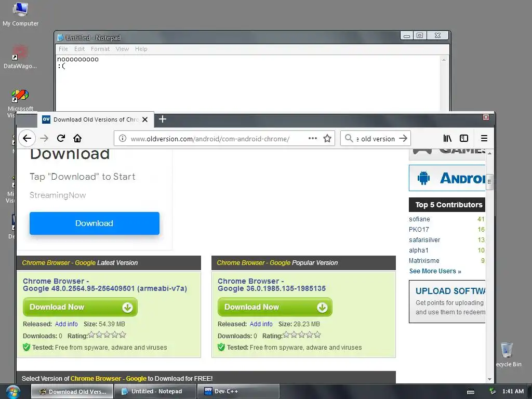
Task: Open the View menu in Notepad
Action: pyautogui.click(x=122, y=49)
